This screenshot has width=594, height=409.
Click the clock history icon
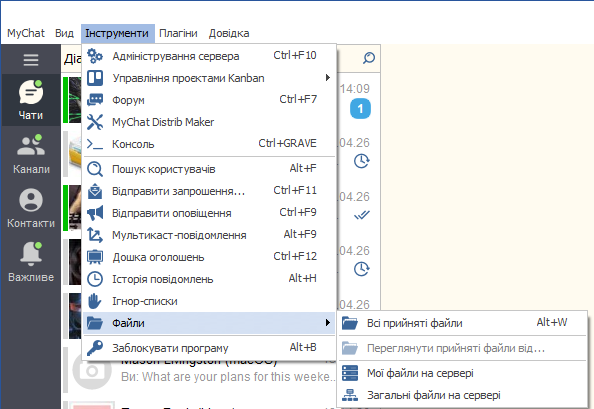coord(95,279)
